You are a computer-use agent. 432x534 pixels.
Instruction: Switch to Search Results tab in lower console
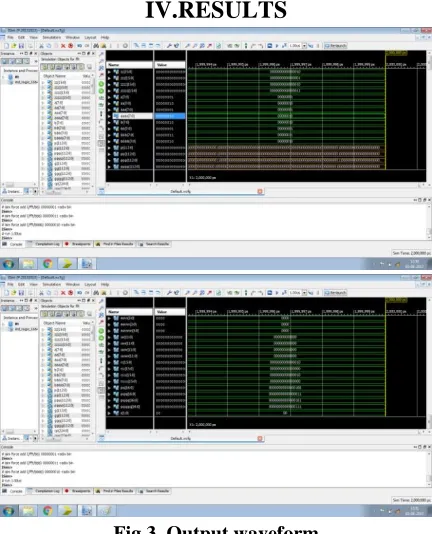click(x=154, y=491)
